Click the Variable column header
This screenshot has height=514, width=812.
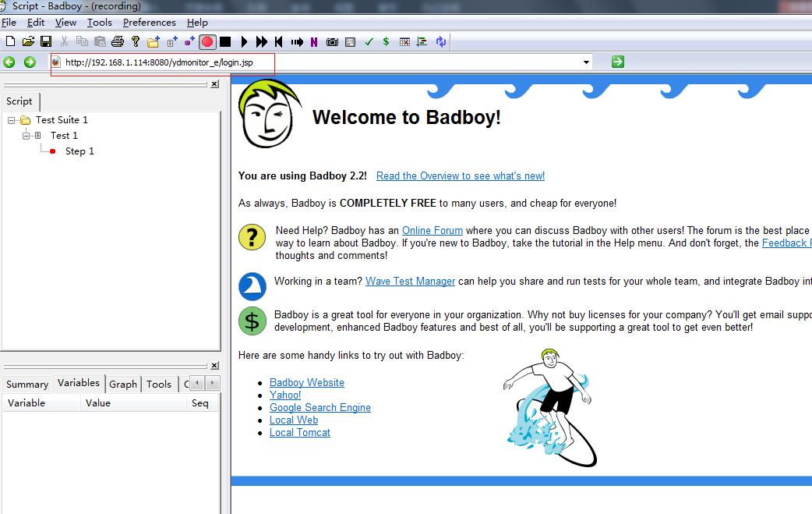[41, 402]
